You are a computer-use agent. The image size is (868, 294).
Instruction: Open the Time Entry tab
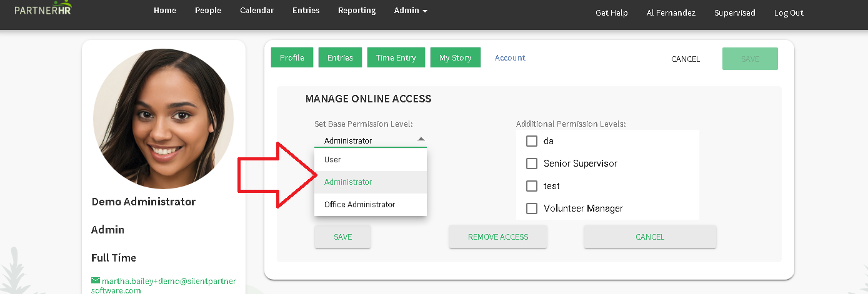click(396, 57)
